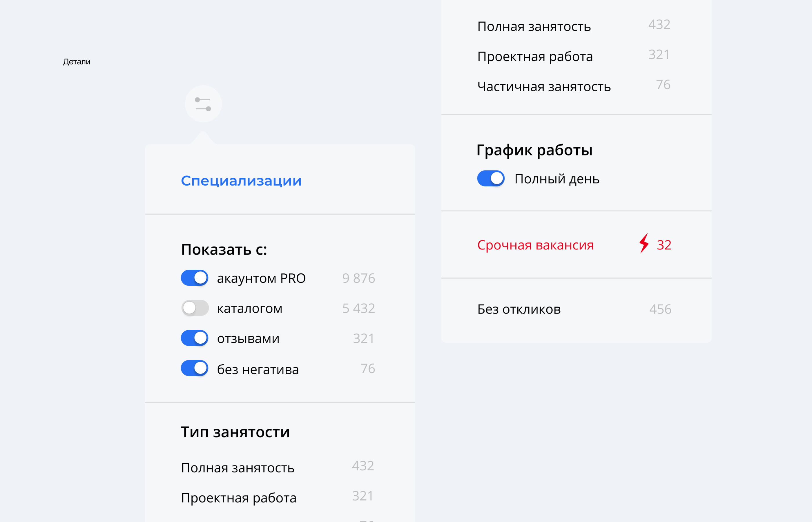Toggle the Полный день schedule switch
The image size is (812, 522).
[490, 179]
